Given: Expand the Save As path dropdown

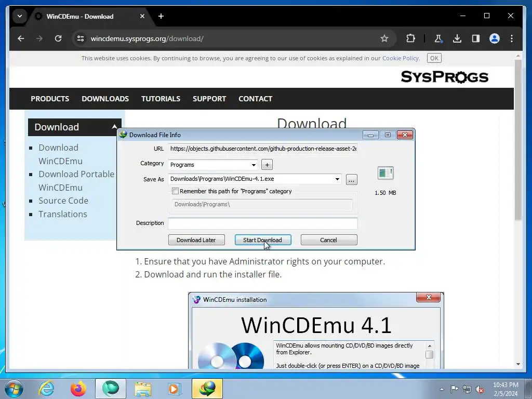Looking at the screenshot, I should (x=337, y=179).
